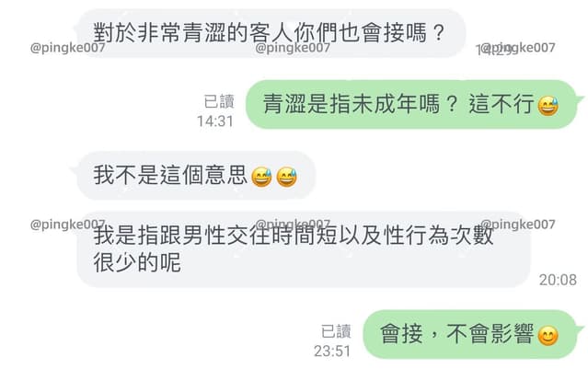This screenshot has height=369, width=588.
Task: Click the top-right @pingke007 watermark over timestamp
Action: [517, 48]
